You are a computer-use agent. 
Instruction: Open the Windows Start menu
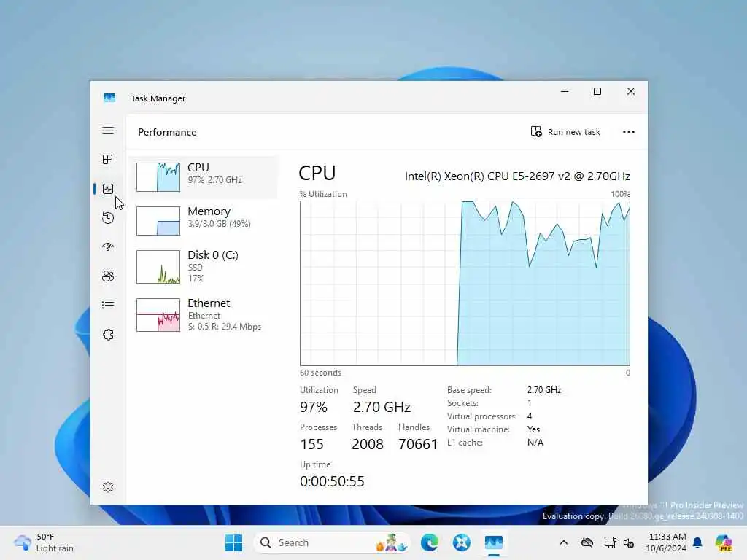234,542
